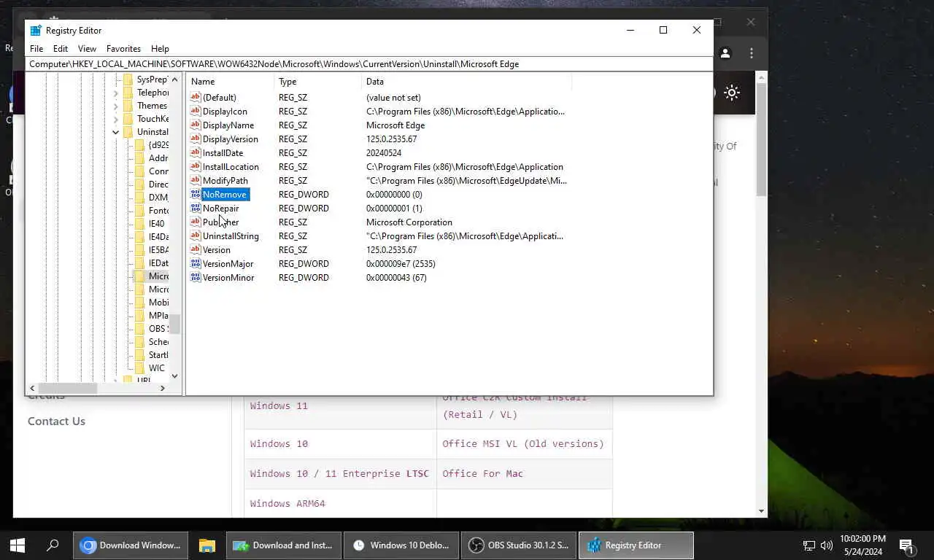934x560 pixels.
Task: Toggle browser page light/dark theme sun icon
Action: click(x=732, y=93)
